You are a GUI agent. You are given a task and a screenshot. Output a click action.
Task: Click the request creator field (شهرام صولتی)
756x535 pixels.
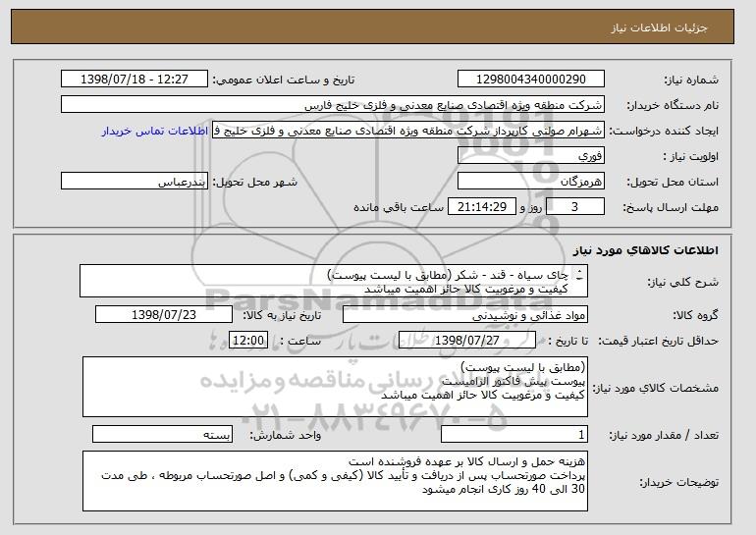pyautogui.click(x=408, y=131)
